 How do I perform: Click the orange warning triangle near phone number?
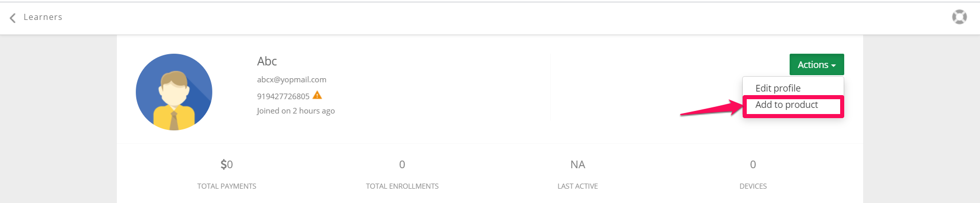[x=317, y=95]
